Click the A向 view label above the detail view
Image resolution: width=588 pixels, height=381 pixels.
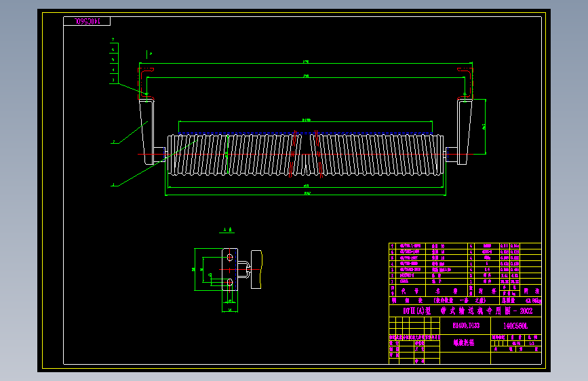(x=227, y=230)
